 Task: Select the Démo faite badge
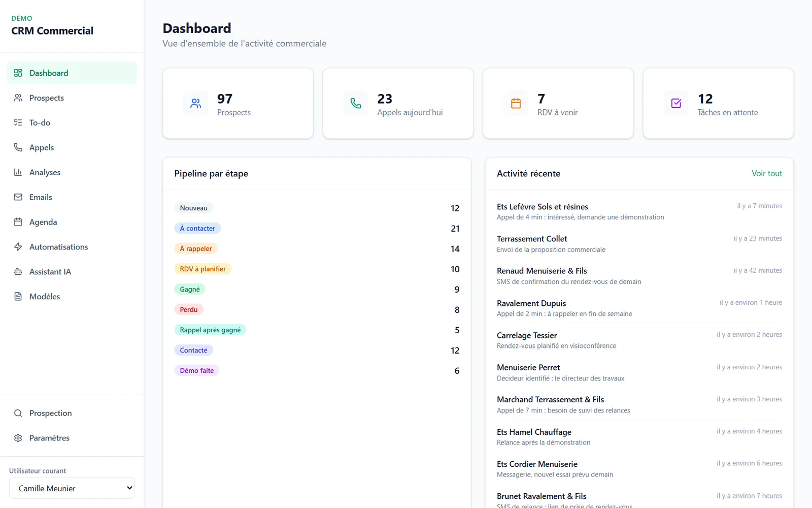pyautogui.click(x=197, y=370)
